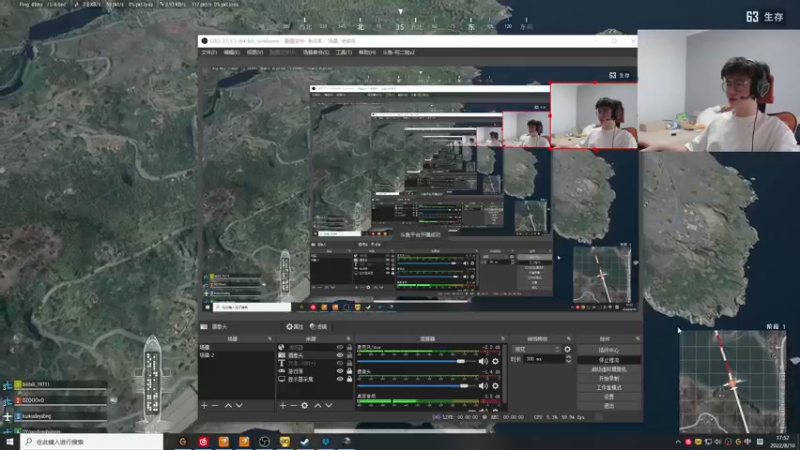Screen dimensions: 800x450
Task: Toggle visibility of the 文本 (GDI+) source
Action: coord(340,363)
